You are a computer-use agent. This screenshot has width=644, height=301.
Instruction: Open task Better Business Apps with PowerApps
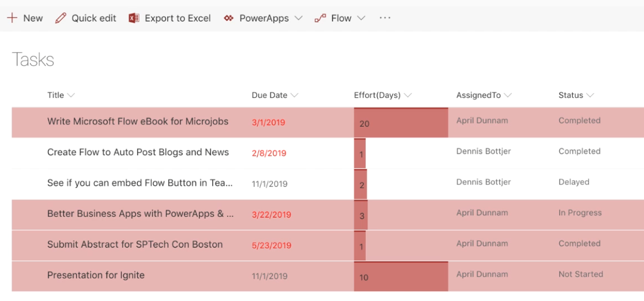tap(140, 214)
